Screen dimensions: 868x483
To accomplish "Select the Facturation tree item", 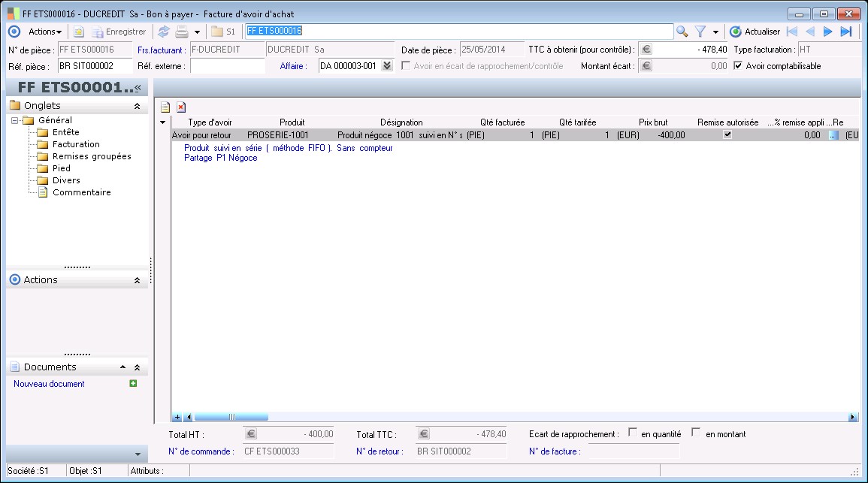I will click(76, 144).
